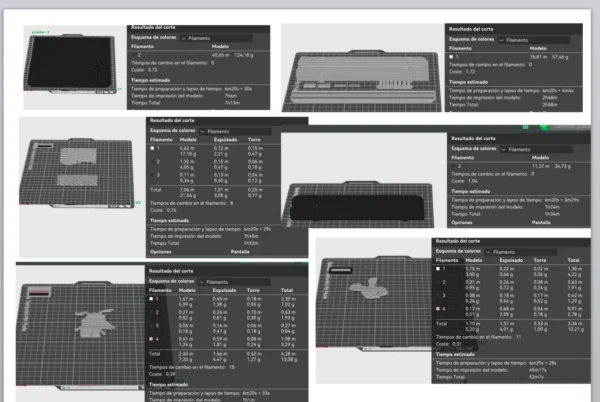The width and height of the screenshot is (600, 402).
Task: Click the figure preview beside the 15-changes panel
Action: (x=95, y=322)
